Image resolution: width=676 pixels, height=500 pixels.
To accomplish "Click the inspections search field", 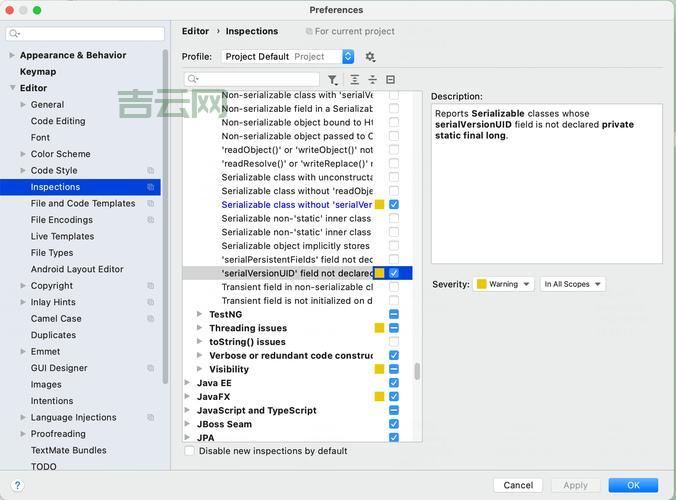I will click(x=255, y=79).
